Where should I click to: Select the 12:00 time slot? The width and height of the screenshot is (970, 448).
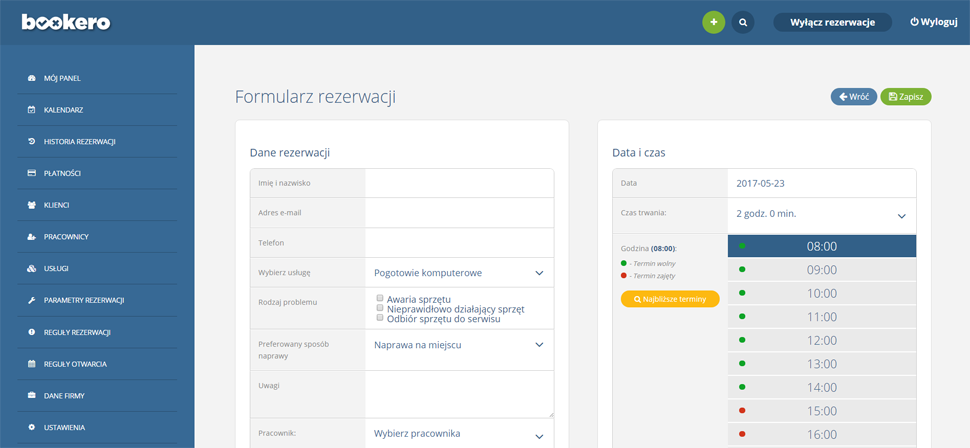coord(822,340)
